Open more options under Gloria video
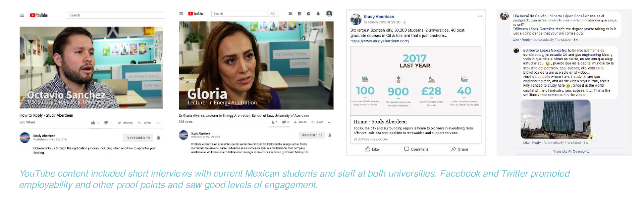Viewport: 644px width, 197px height. [x=330, y=122]
